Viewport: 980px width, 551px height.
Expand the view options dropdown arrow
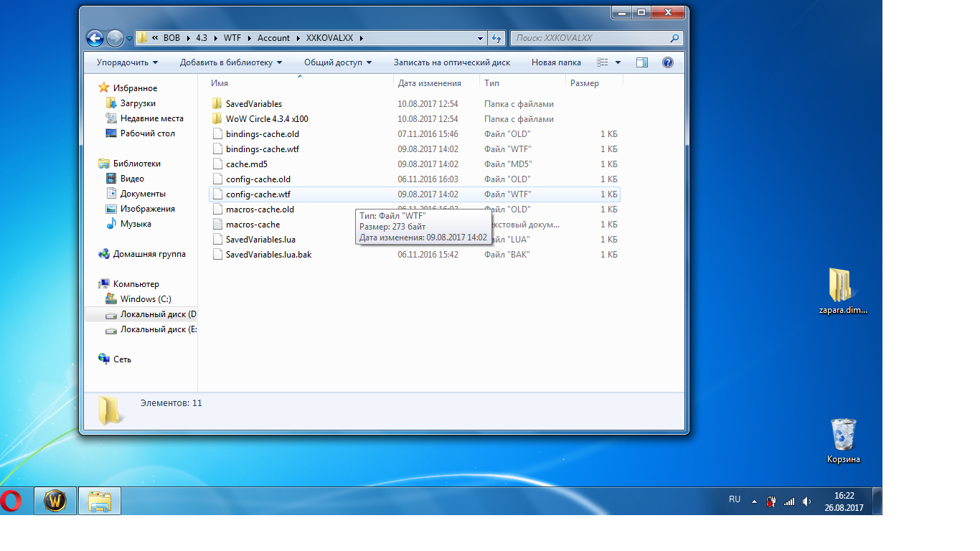tap(618, 62)
